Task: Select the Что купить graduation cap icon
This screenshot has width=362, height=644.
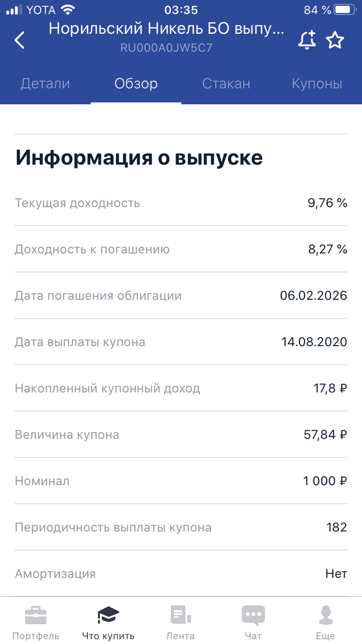Action: (x=108, y=617)
